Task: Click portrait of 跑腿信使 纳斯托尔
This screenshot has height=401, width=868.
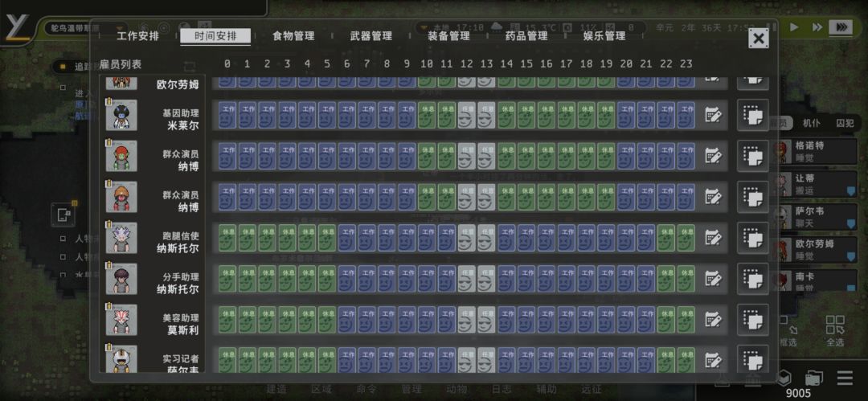Action: (121, 238)
